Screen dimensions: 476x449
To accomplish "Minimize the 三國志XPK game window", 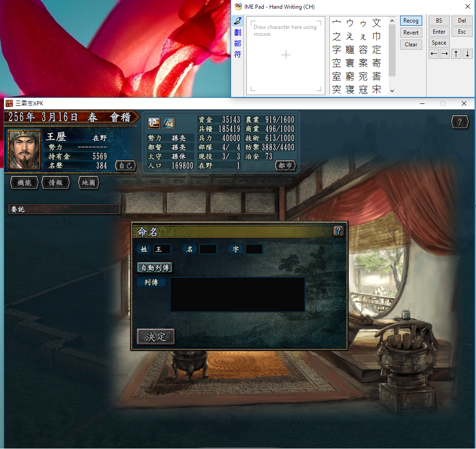I will (422, 103).
